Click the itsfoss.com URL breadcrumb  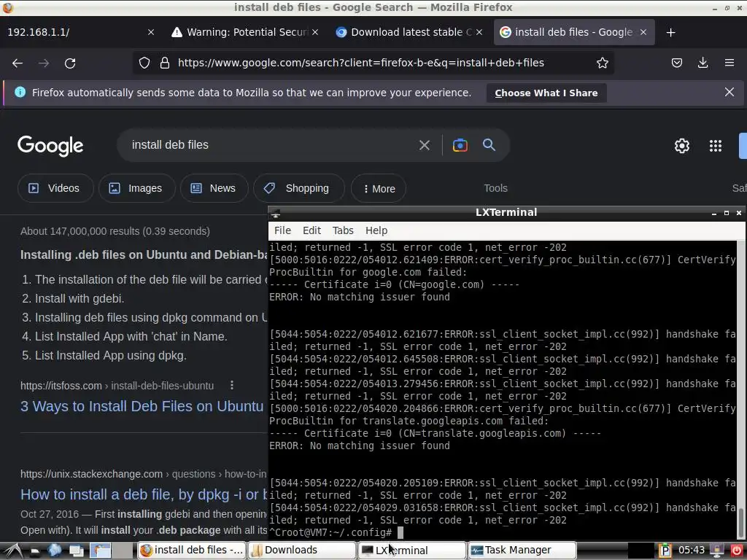117,386
